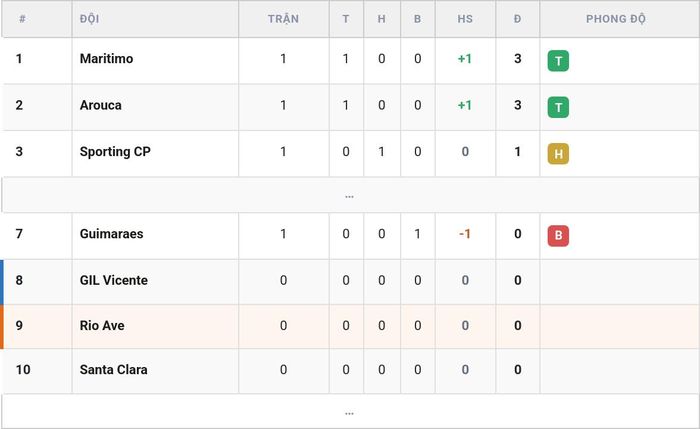Expand hidden rows below Santa Clara

point(350,412)
